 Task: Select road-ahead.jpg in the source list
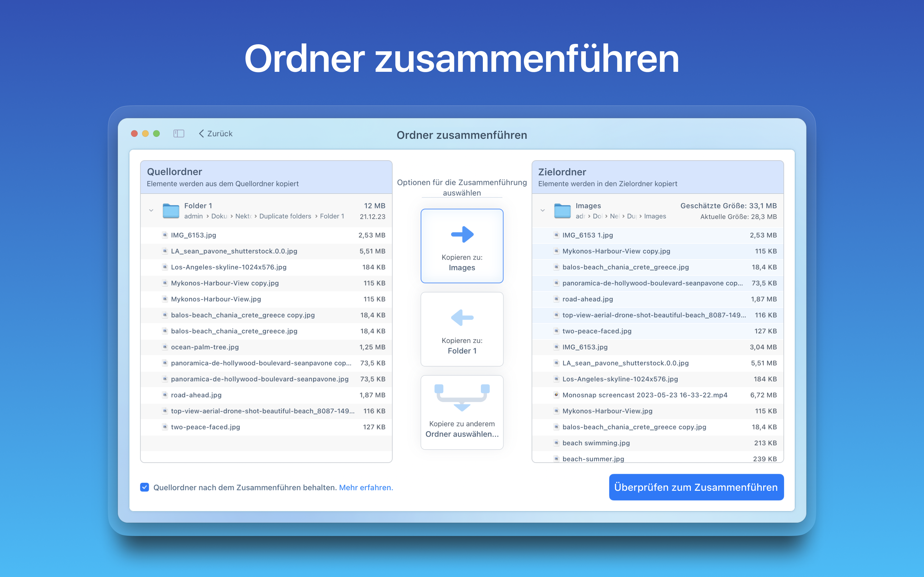[196, 395]
